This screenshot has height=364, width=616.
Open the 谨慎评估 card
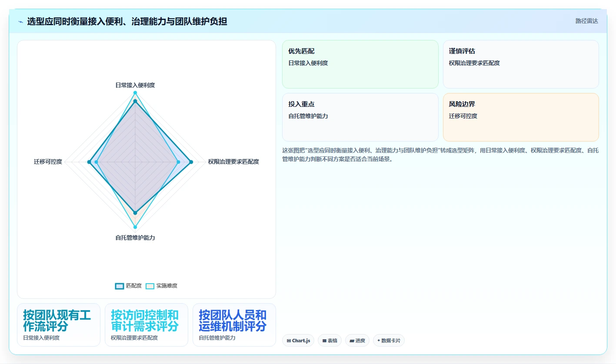tap(521, 64)
